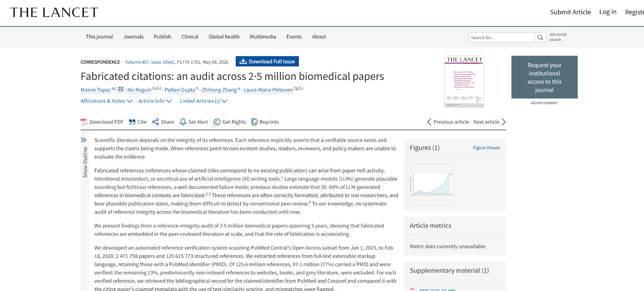Expand Show Outline double-arrow toggle
Image resolution: width=644 pixels, height=291 pixels.
click(x=84, y=140)
